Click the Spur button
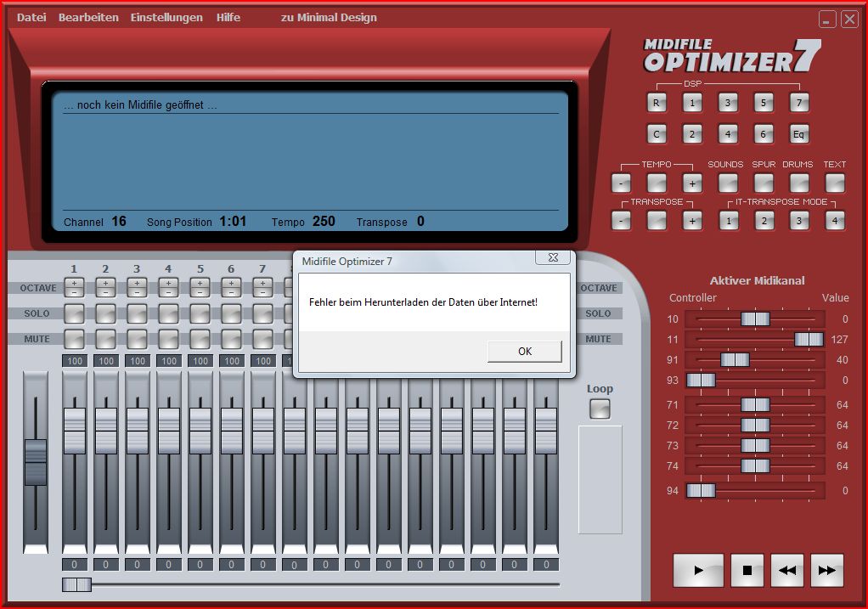Viewport: 868px width, 609px height. (x=763, y=183)
